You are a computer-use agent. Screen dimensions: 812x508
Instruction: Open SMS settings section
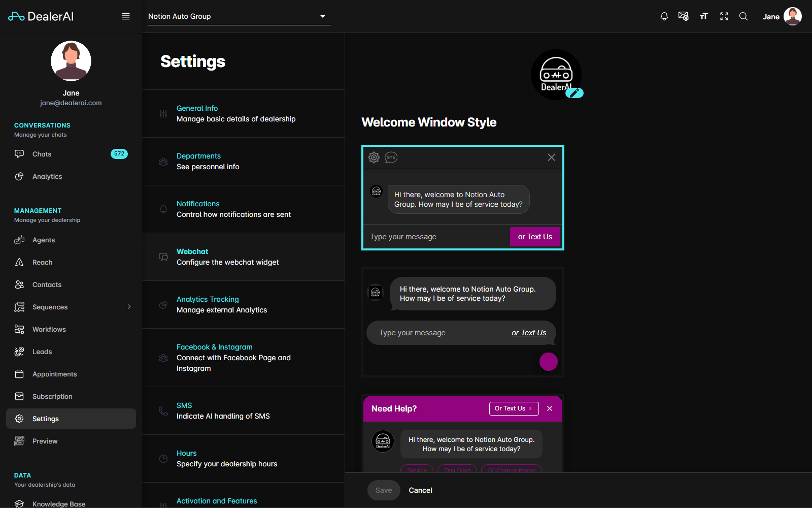[x=244, y=411]
